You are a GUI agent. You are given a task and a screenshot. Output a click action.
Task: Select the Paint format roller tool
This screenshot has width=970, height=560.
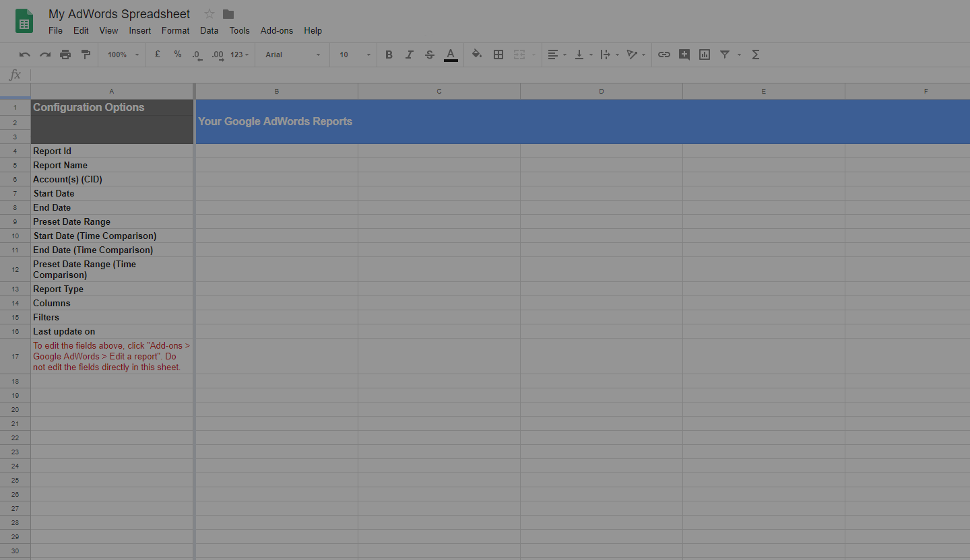tap(86, 55)
